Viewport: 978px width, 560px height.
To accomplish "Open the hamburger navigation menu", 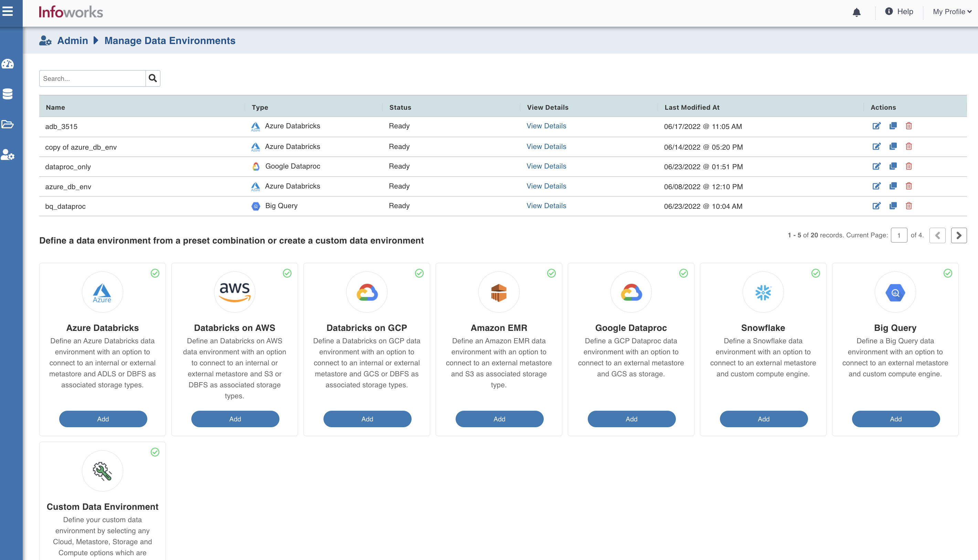I will [x=8, y=12].
